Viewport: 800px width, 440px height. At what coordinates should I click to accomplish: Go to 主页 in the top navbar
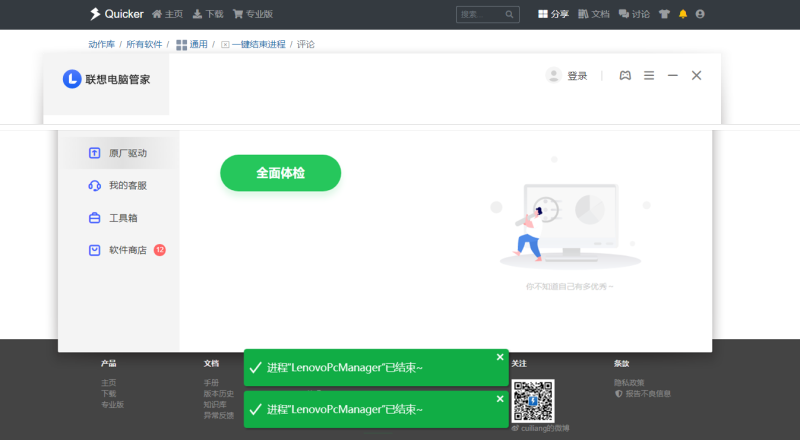[x=167, y=14]
